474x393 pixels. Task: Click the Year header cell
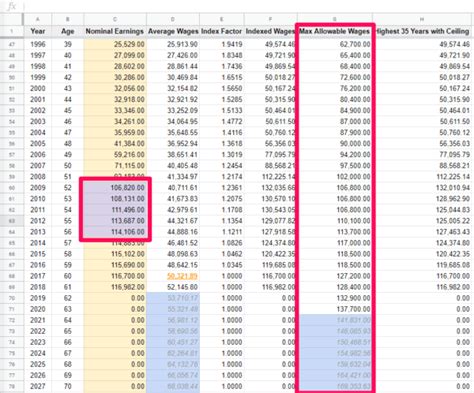pos(38,31)
